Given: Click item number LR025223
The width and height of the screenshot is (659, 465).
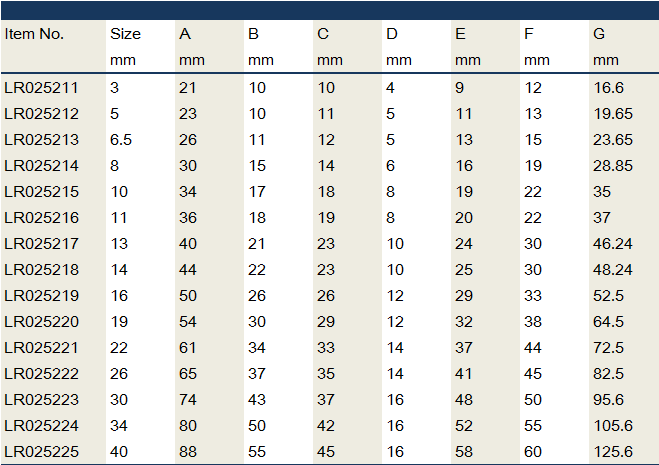Looking at the screenshot, I should tap(41, 400).
